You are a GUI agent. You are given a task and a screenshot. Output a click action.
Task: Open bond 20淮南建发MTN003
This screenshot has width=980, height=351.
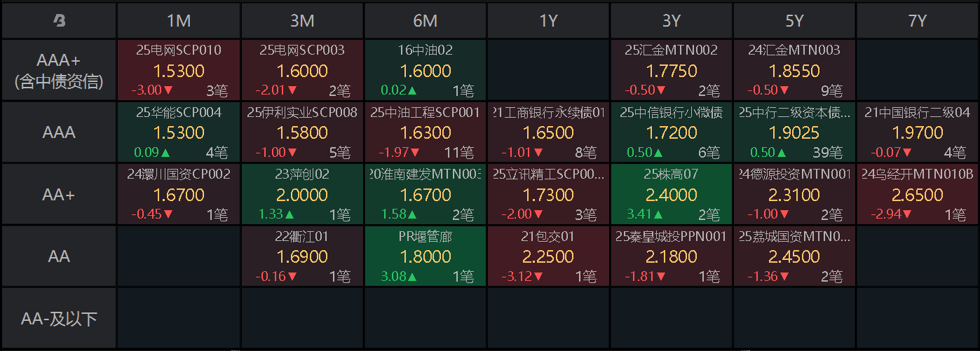tap(426, 174)
